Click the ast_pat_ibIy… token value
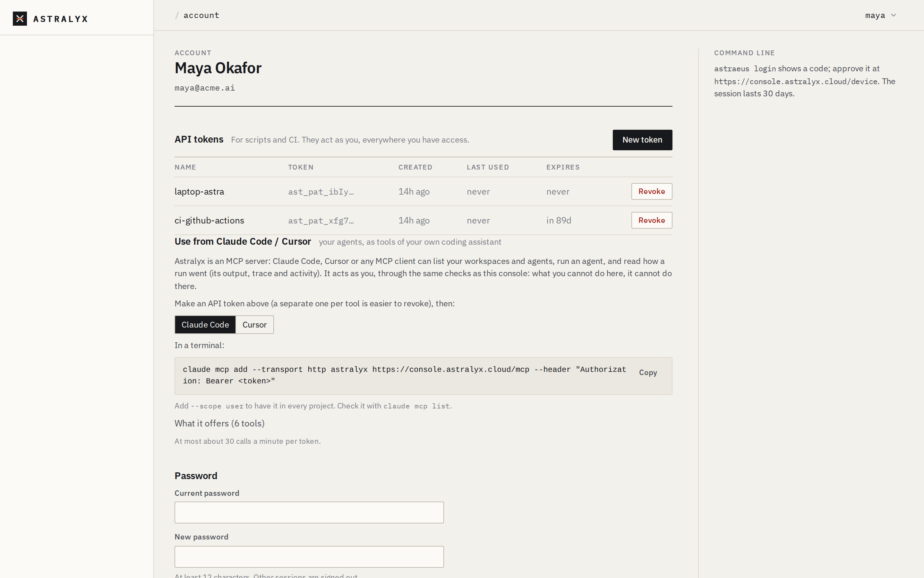924x578 pixels. pos(321,192)
